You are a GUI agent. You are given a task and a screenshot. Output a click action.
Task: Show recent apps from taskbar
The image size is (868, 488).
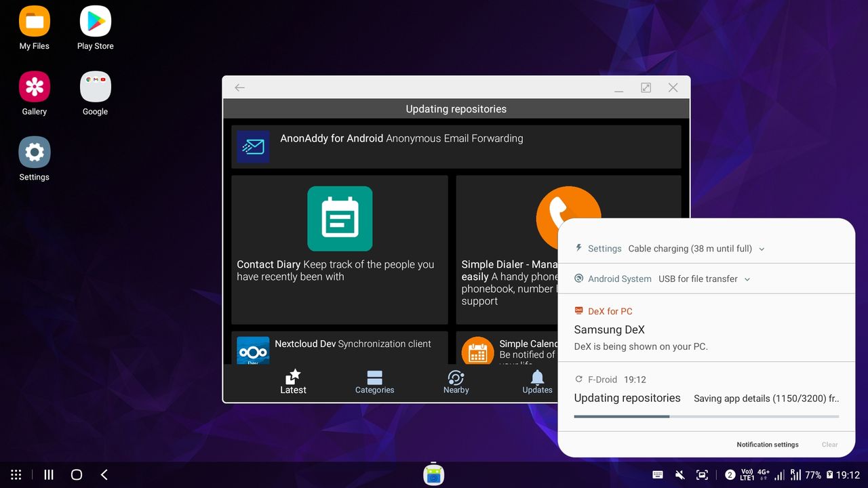49,475
